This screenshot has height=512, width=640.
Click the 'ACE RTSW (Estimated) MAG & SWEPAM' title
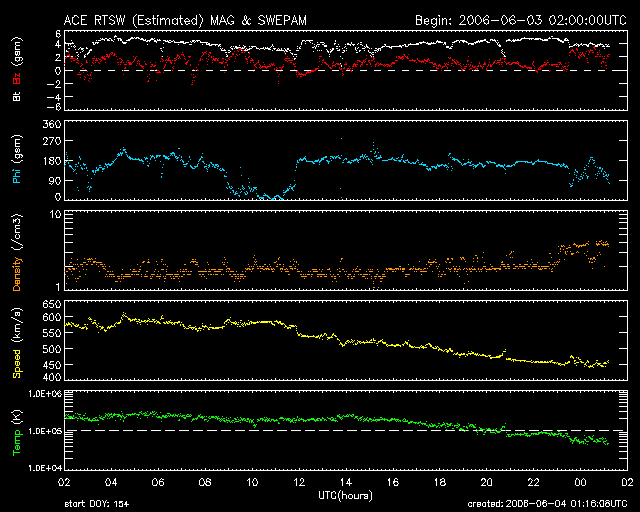pyautogui.click(x=185, y=20)
